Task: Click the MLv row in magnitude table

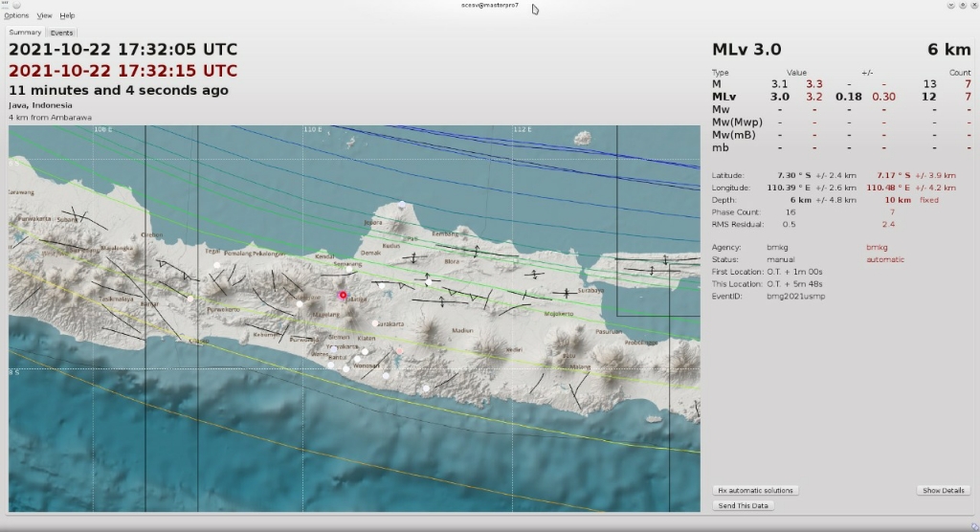Action: pos(724,97)
